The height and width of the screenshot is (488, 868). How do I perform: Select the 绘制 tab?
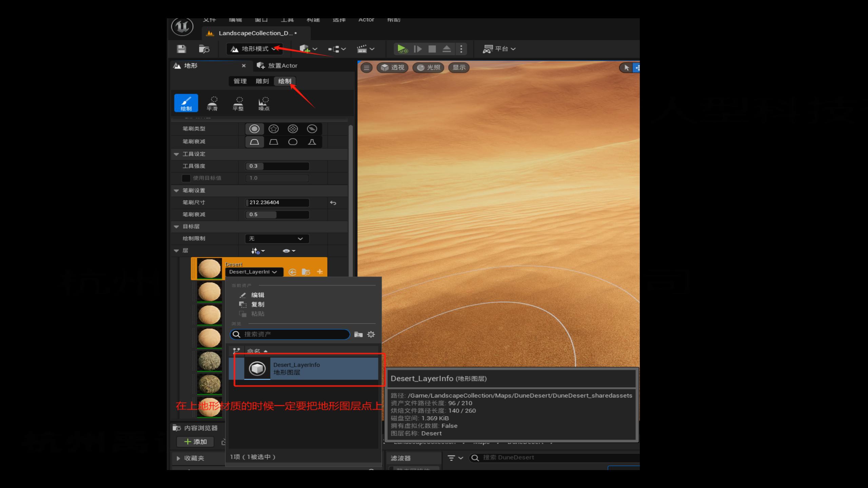pyautogui.click(x=285, y=81)
